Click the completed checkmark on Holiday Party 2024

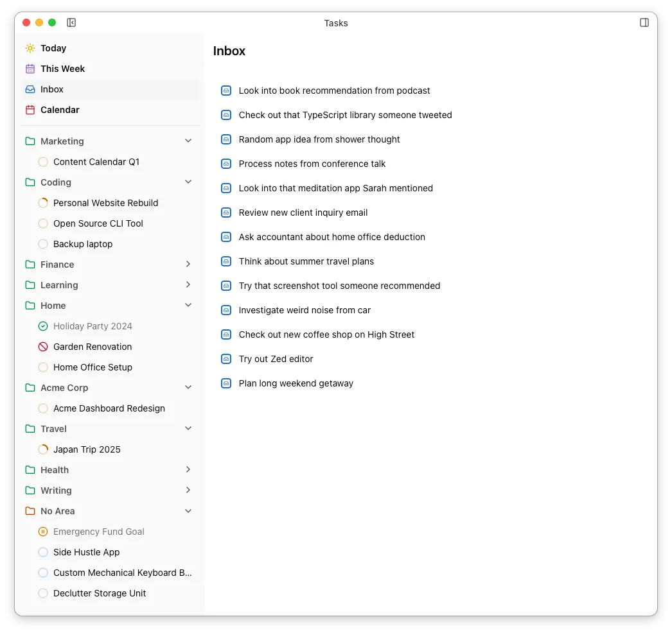42,325
